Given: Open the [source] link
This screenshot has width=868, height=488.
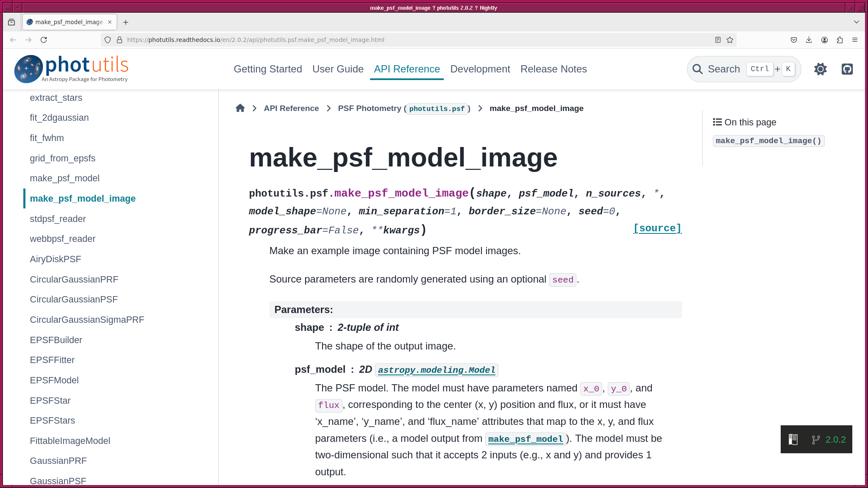Looking at the screenshot, I should [657, 228].
